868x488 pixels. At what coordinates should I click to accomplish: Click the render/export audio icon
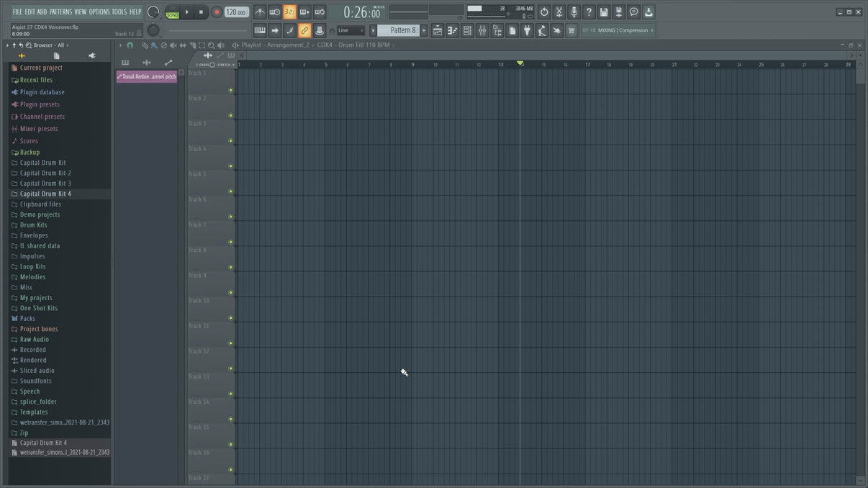pyautogui.click(x=619, y=12)
